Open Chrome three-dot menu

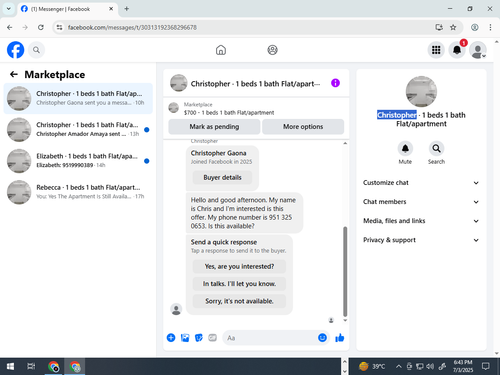490,27
